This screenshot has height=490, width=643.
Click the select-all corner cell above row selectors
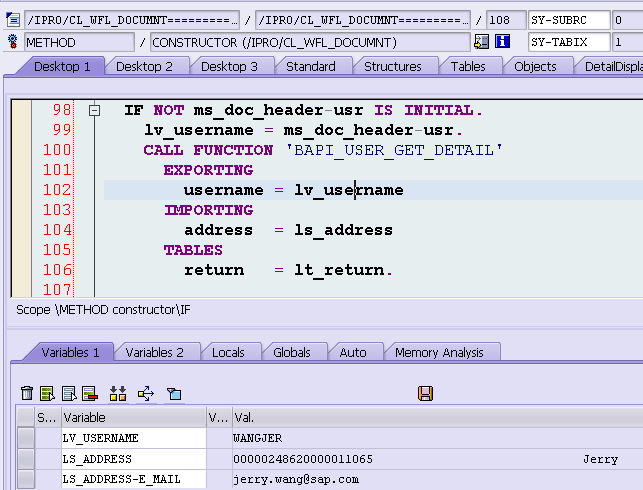(x=26, y=417)
